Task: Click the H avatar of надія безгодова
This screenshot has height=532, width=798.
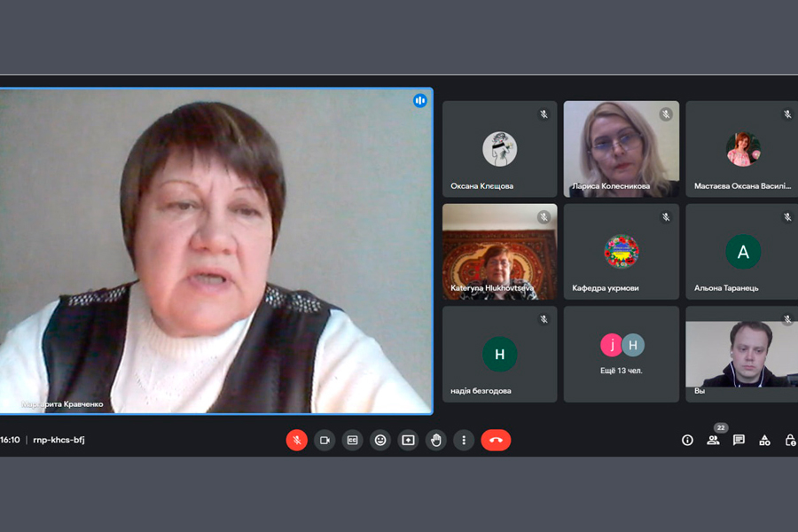Action: tap(500, 354)
